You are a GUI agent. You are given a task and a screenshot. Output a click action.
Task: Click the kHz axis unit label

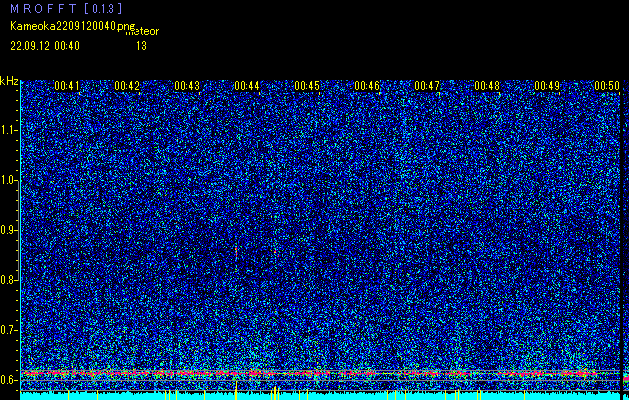pyautogui.click(x=9, y=82)
